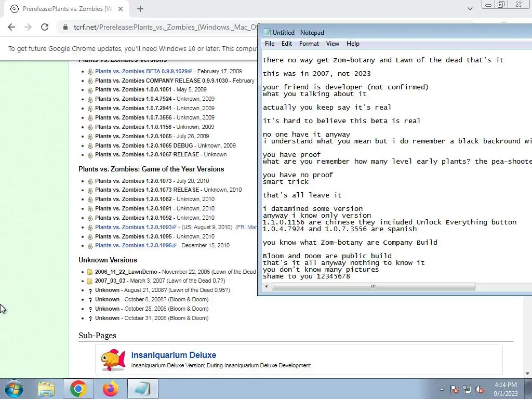Open Plants vs. Zombies 1.2.0.1096 link
Image resolution: width=532 pixels, height=399 pixels.
click(134, 245)
